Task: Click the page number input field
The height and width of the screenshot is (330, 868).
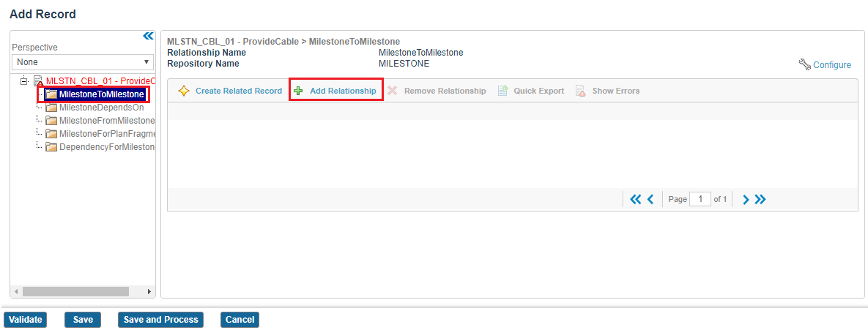Action: click(700, 199)
